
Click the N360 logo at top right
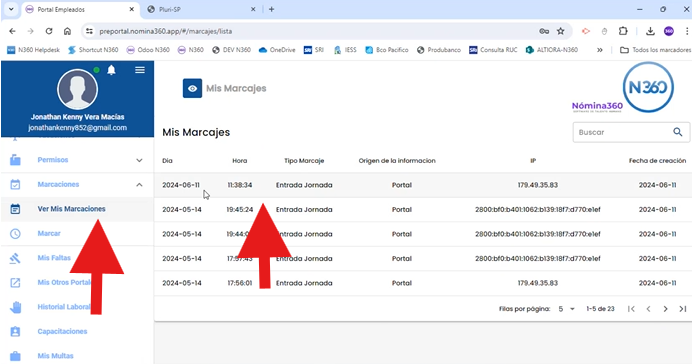pyautogui.click(x=648, y=87)
